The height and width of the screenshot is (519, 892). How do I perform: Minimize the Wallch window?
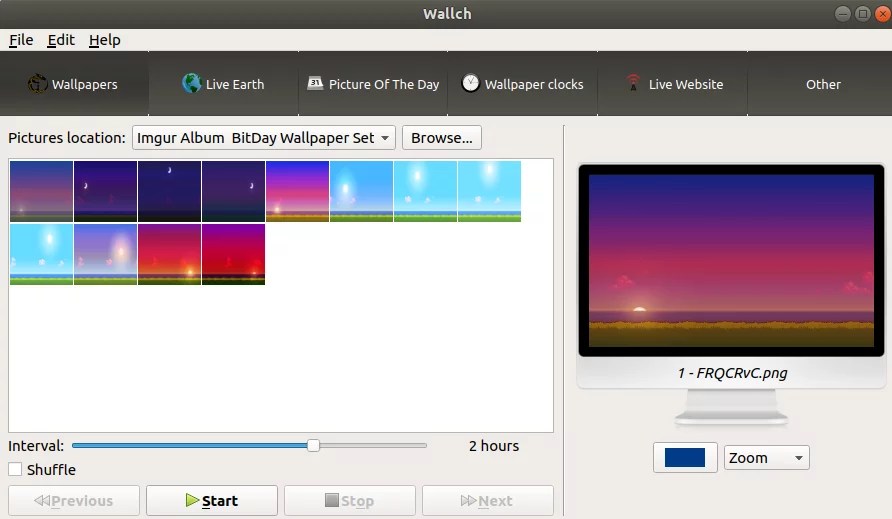(x=843, y=14)
